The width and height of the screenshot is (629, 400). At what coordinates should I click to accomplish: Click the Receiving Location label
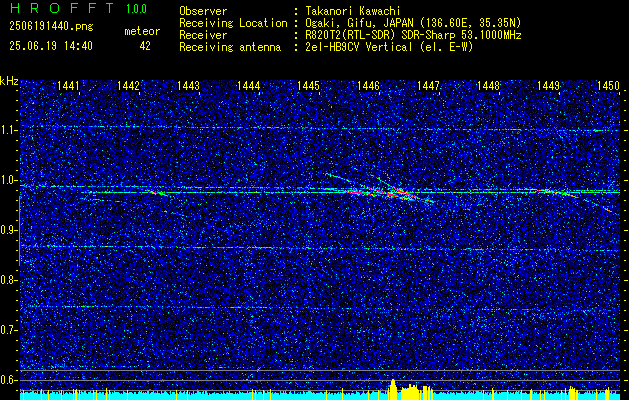tap(233, 23)
